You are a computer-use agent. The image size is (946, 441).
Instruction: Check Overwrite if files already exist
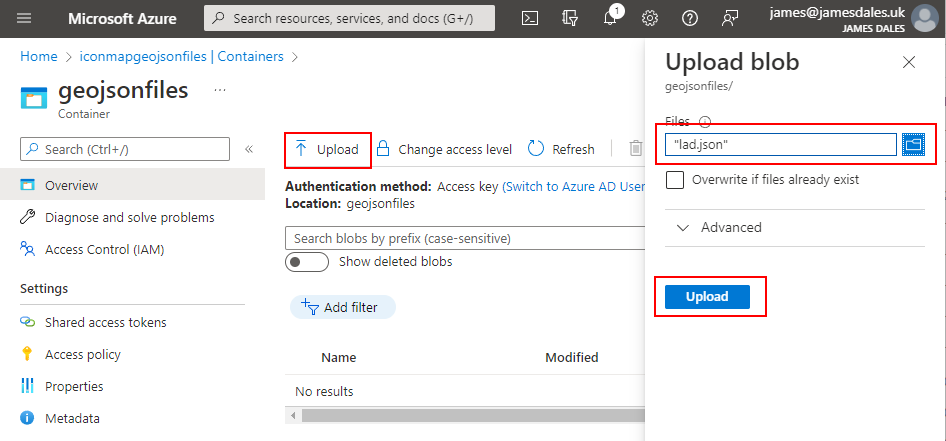pos(675,180)
